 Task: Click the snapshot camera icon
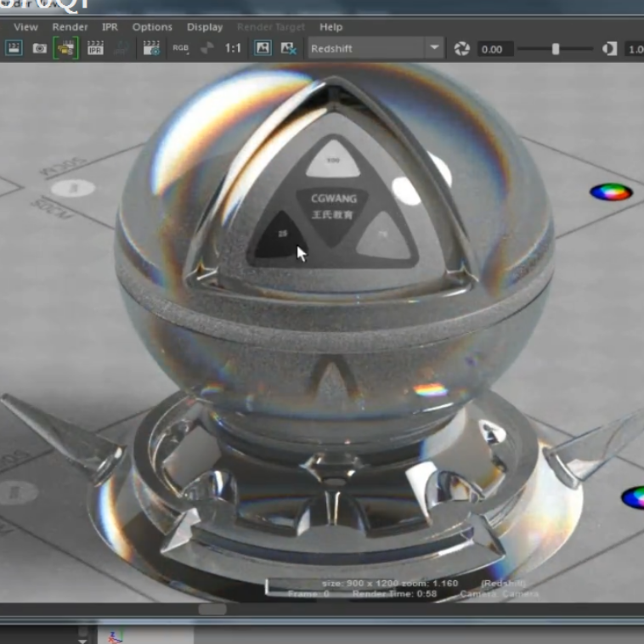tap(39, 48)
